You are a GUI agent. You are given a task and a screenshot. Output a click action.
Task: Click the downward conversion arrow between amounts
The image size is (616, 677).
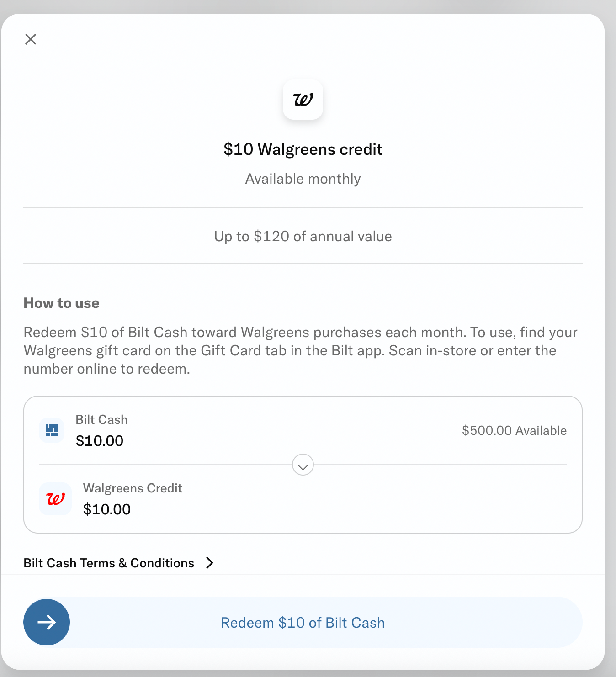click(x=303, y=465)
